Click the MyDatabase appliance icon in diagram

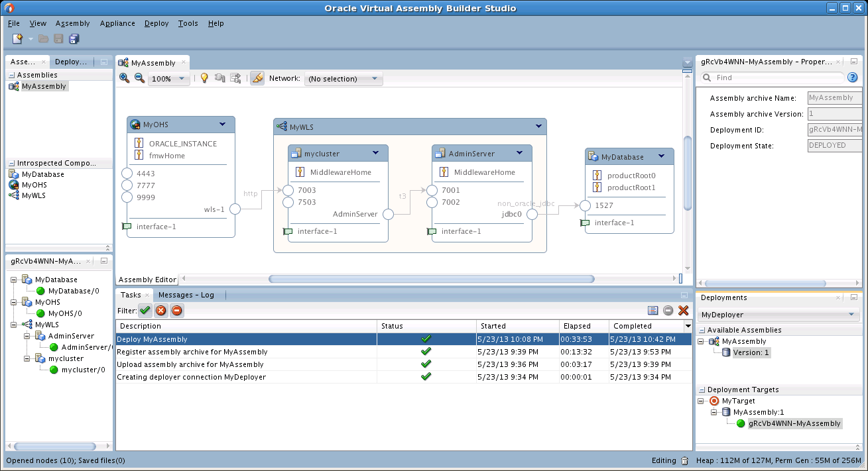[x=593, y=157]
